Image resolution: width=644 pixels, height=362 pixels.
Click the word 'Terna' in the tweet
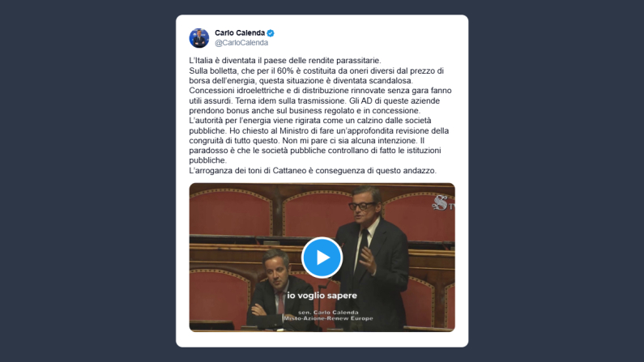click(245, 101)
